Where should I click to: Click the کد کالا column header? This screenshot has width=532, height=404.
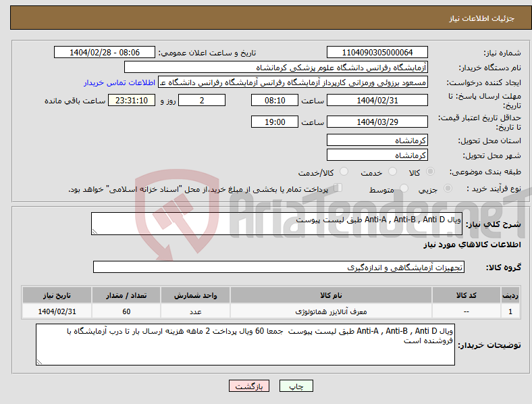(x=467, y=295)
